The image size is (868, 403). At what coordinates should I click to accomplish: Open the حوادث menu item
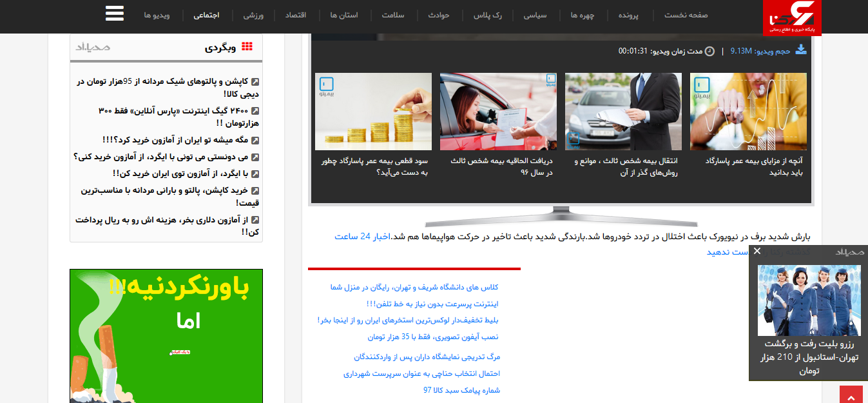click(439, 15)
